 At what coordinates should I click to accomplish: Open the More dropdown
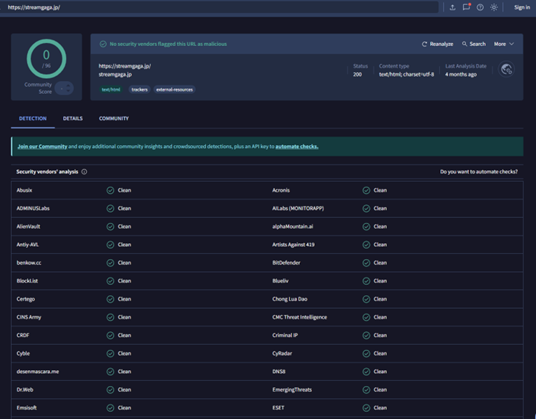pyautogui.click(x=504, y=44)
